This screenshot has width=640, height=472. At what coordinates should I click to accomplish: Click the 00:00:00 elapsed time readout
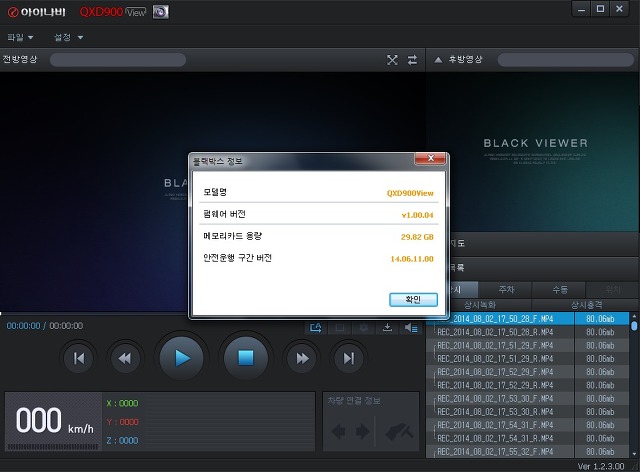coord(23,326)
